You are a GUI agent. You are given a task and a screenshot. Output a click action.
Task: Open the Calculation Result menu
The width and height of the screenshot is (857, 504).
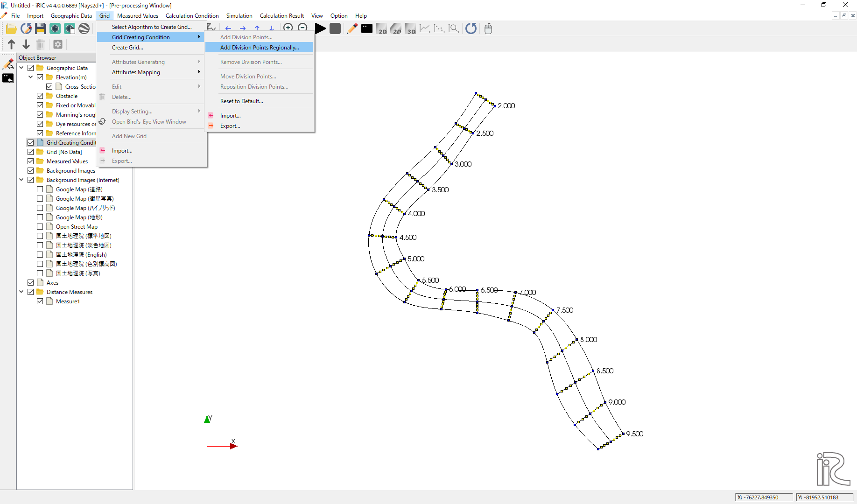(x=281, y=16)
